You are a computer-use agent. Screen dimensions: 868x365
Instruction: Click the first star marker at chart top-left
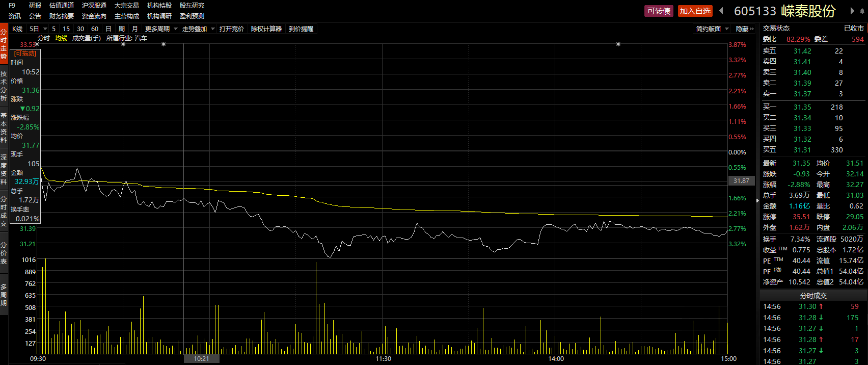tap(37, 44)
